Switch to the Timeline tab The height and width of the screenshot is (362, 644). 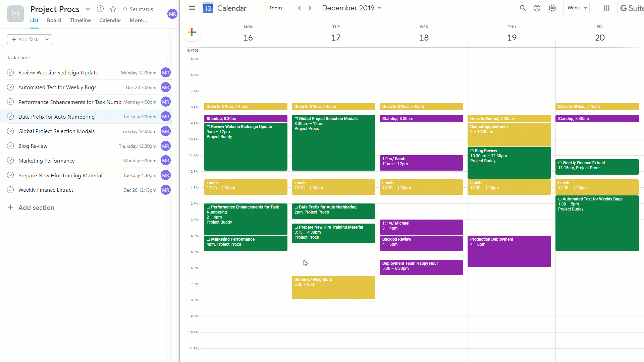[x=80, y=20]
